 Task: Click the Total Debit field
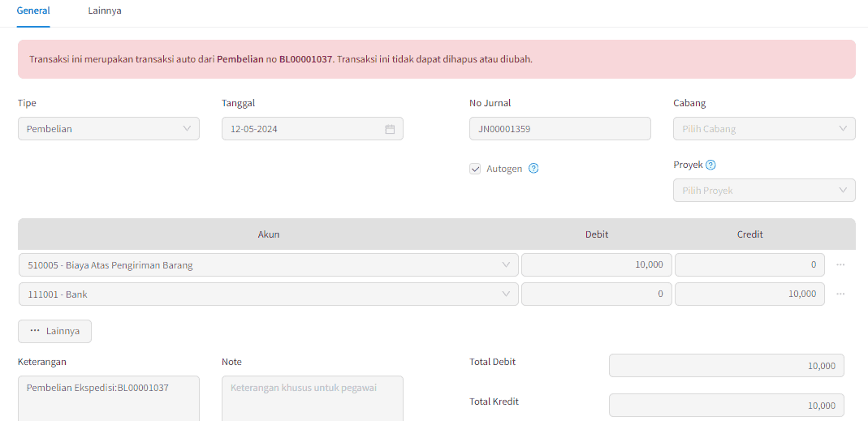726,366
